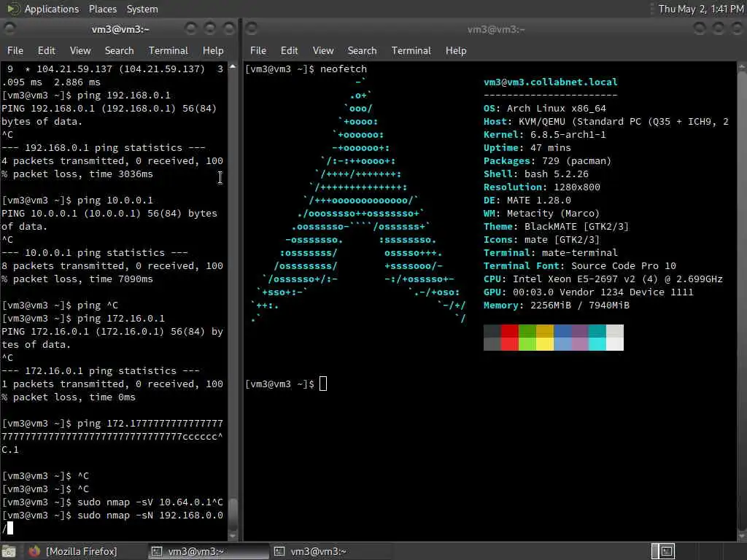Click the yellow neofetch color swatch
The height and width of the screenshot is (560, 747).
545,338
